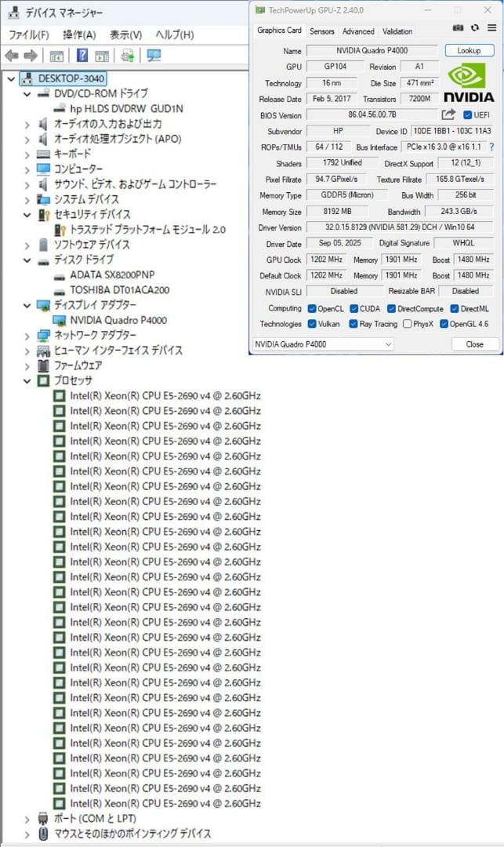Switch to the Graphics Card tab
This screenshot has width=504, height=847.
279,31
